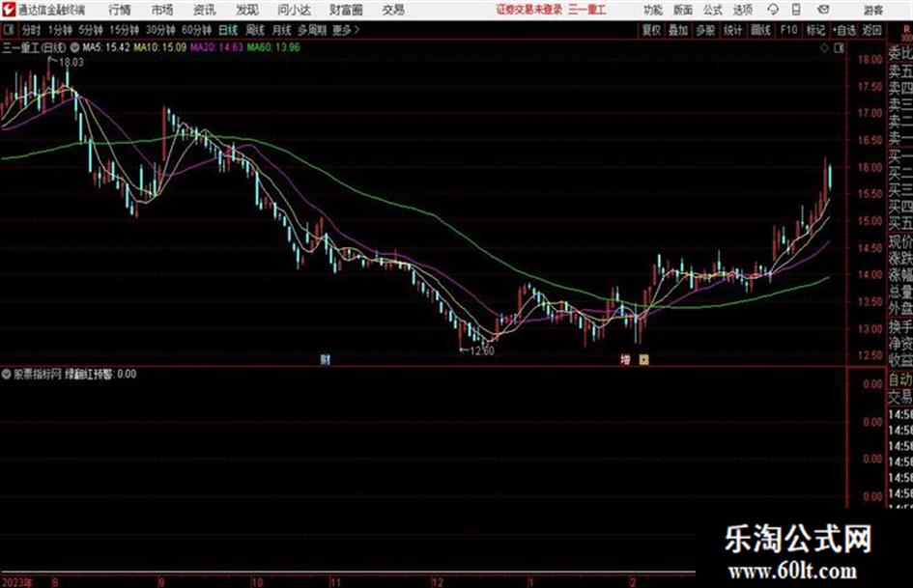913x588 pixels.
Task: Click the 多股 multi-stock button
Action: [x=705, y=30]
